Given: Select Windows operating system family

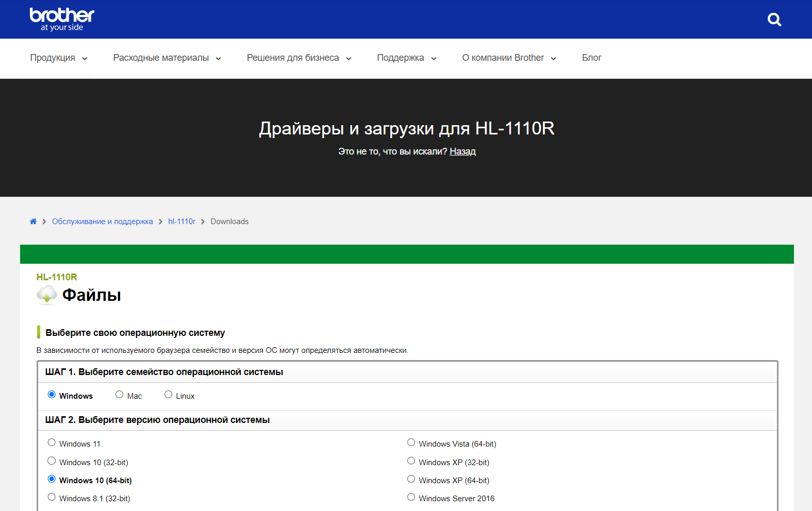Looking at the screenshot, I should [52, 395].
